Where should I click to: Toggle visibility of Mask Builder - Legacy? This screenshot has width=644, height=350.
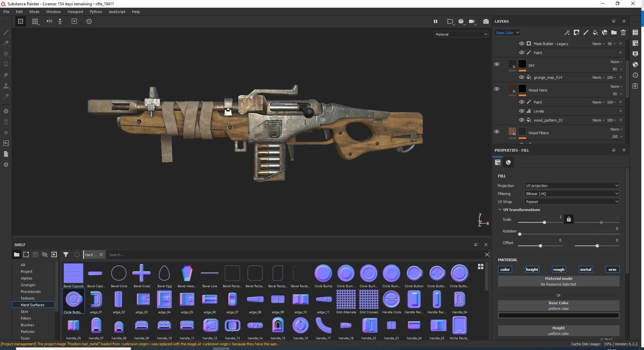coord(521,43)
